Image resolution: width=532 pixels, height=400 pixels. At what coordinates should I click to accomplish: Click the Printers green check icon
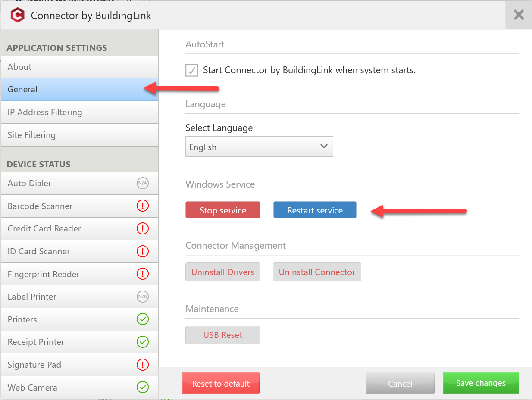pyautogui.click(x=143, y=319)
